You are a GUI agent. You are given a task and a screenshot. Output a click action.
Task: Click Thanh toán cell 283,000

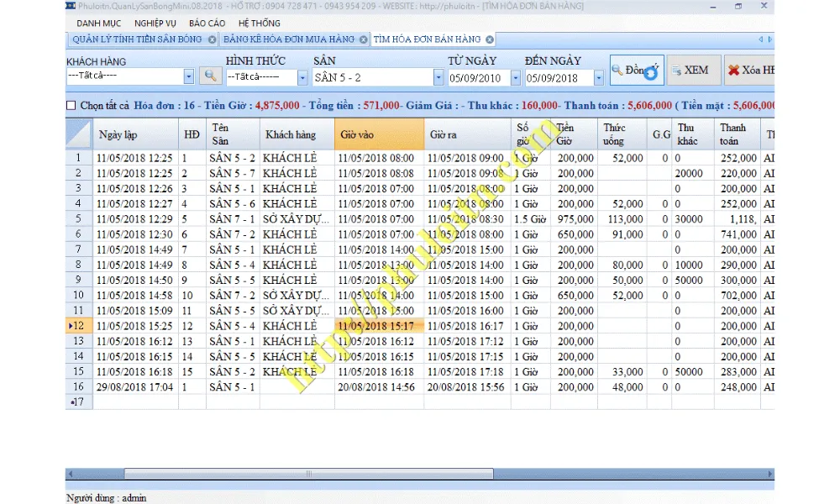[738, 372]
